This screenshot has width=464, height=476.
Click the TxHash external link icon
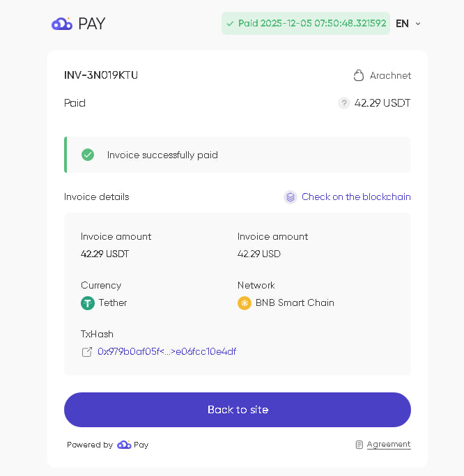[x=87, y=352]
